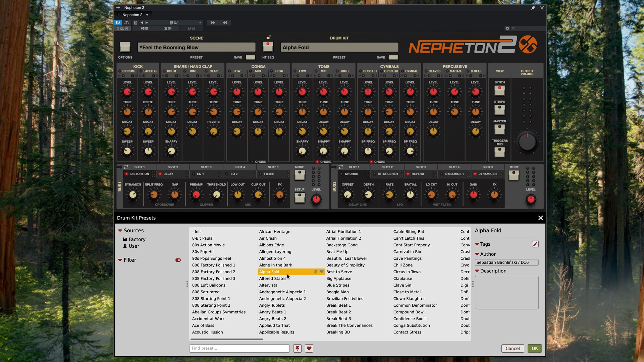Pin the Alpha Fold preset row
644x362 pixels.
point(316,272)
